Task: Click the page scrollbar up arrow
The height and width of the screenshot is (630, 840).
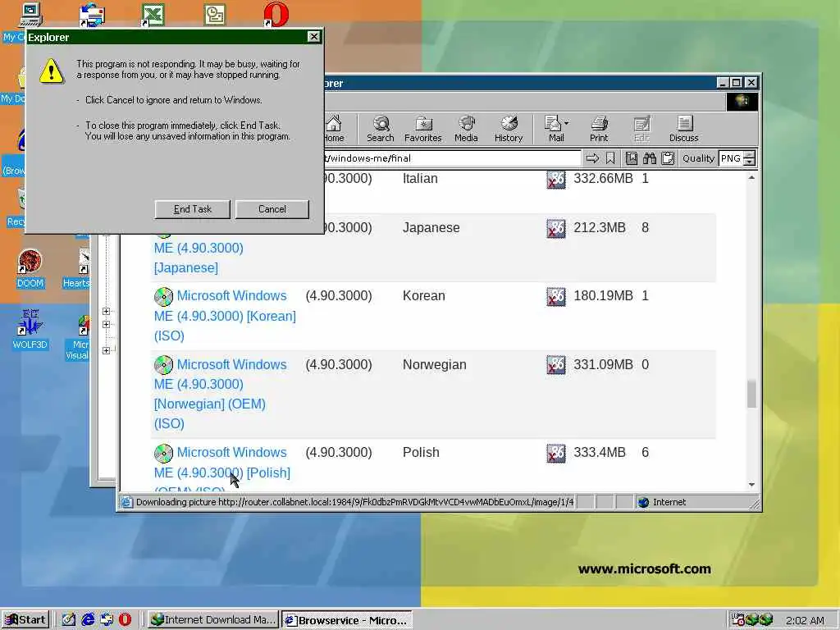Action: pos(751,177)
